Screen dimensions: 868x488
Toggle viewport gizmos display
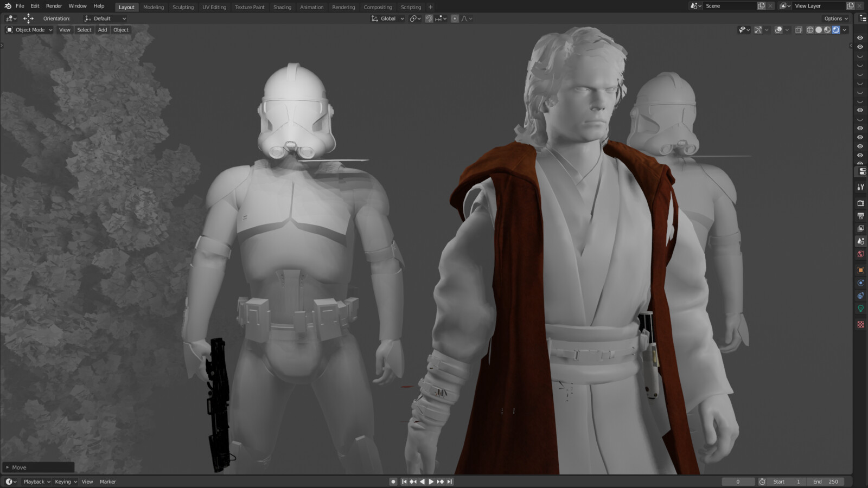click(758, 30)
